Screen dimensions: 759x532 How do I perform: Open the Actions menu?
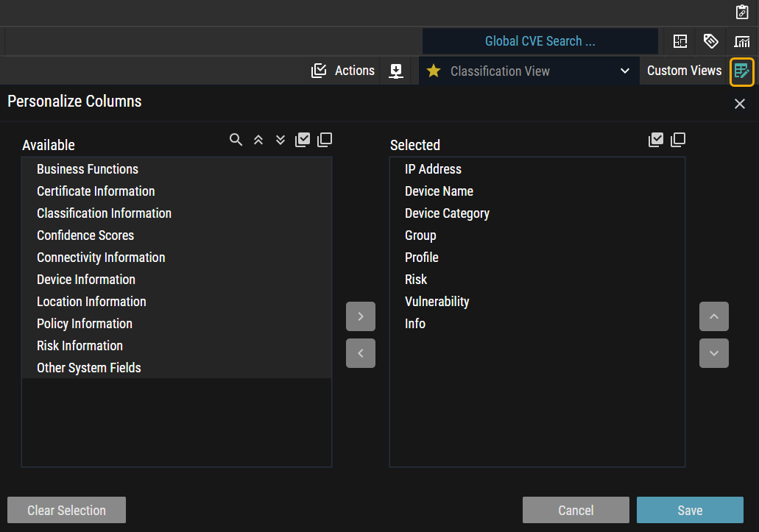[x=344, y=71]
